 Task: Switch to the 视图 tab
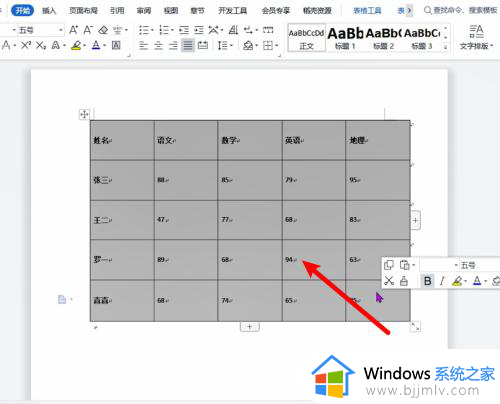[171, 11]
